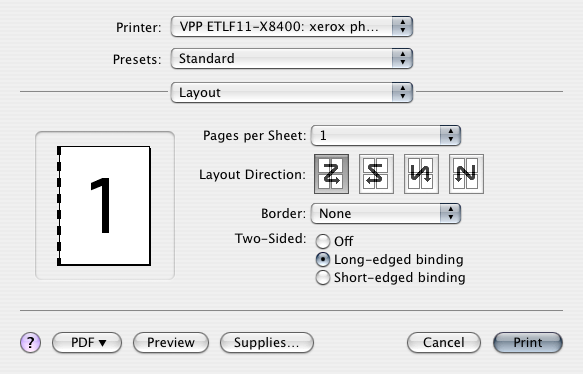Pick the inverted-N top-to-bottom layout direction

[x=421, y=174]
